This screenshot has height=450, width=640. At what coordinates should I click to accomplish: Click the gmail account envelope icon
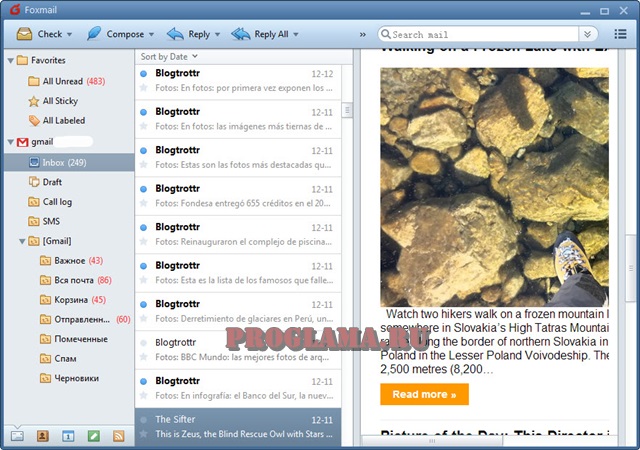(22, 142)
